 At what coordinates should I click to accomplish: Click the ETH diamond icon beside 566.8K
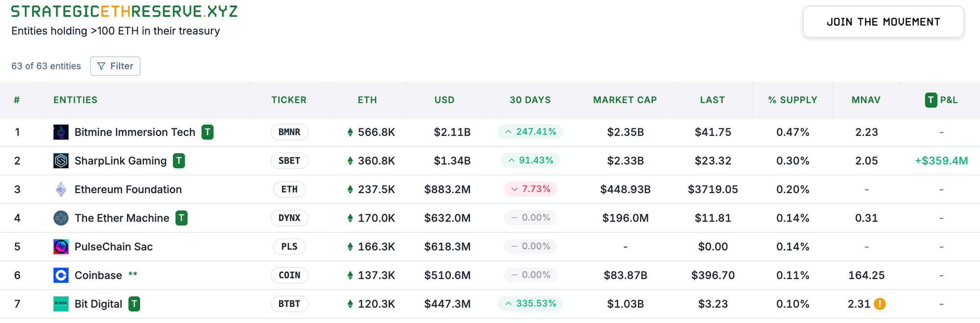coord(350,132)
